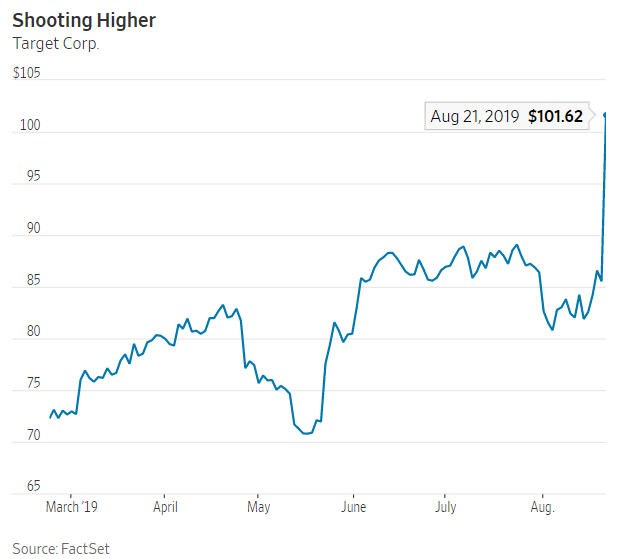Click the Aug. x-axis label
This screenshot has width=619, height=559.
[x=543, y=507]
